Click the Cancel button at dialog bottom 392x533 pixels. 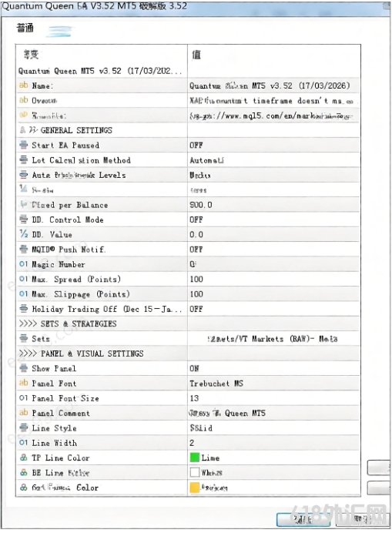point(361,519)
